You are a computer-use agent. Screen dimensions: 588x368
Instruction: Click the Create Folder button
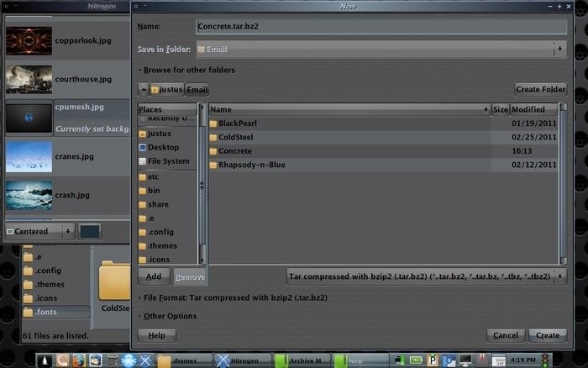[540, 89]
